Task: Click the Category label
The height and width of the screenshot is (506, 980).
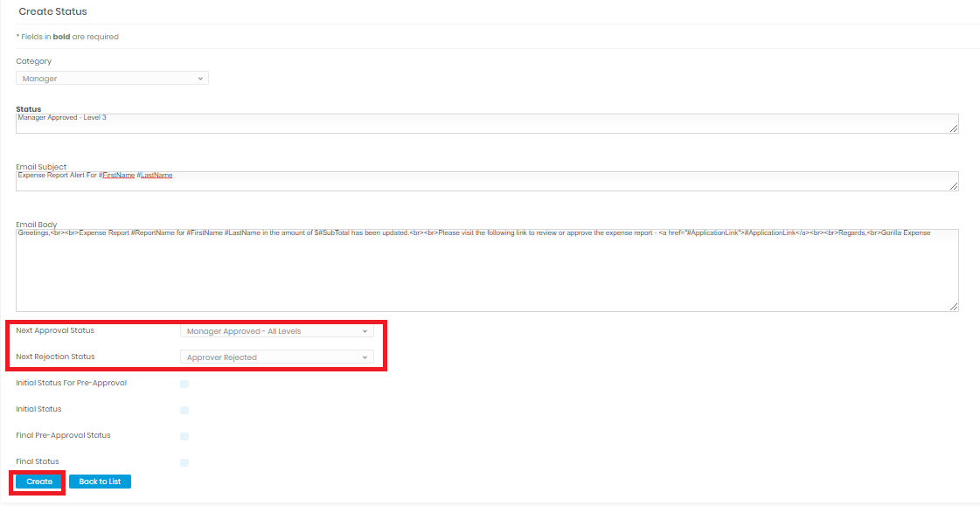Action: point(34,61)
